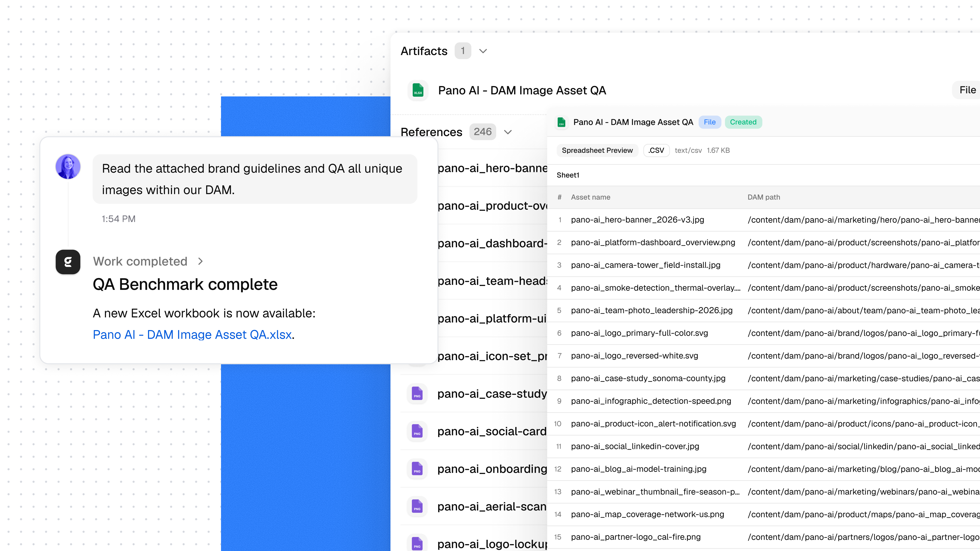Viewport: 980px width, 551px height.
Task: Click the user avatar photo in chat
Action: tap(68, 166)
